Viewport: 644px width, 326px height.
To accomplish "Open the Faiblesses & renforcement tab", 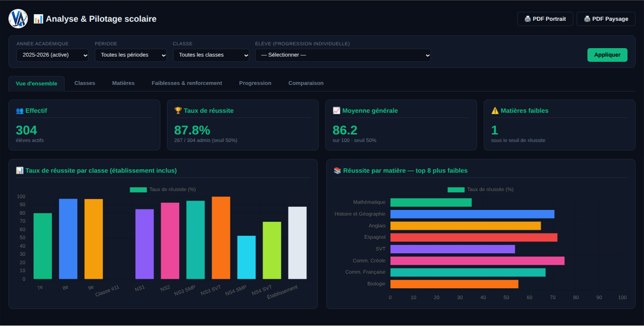I will [x=187, y=83].
